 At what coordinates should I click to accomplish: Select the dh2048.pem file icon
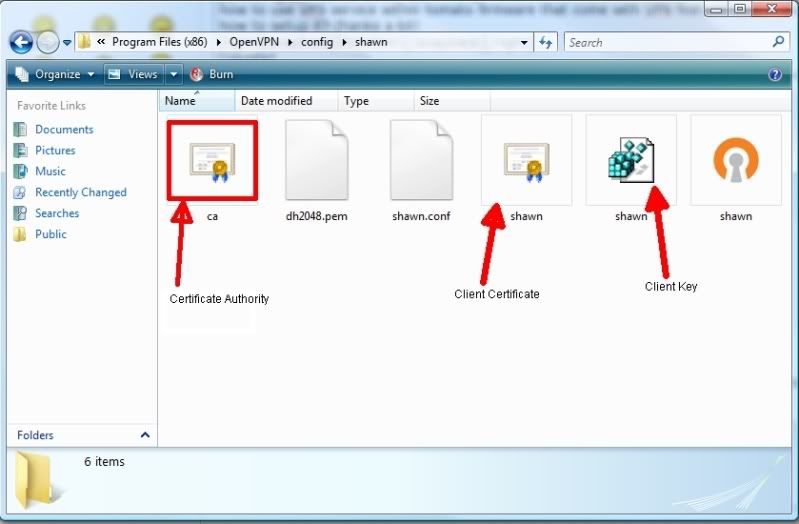pyautogui.click(x=316, y=160)
